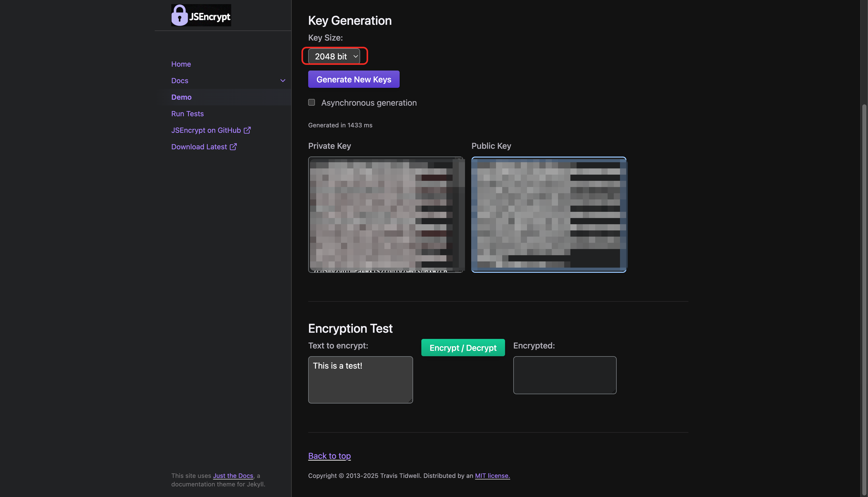This screenshot has height=497, width=868.
Task: Go to the Home nav item
Action: click(181, 64)
